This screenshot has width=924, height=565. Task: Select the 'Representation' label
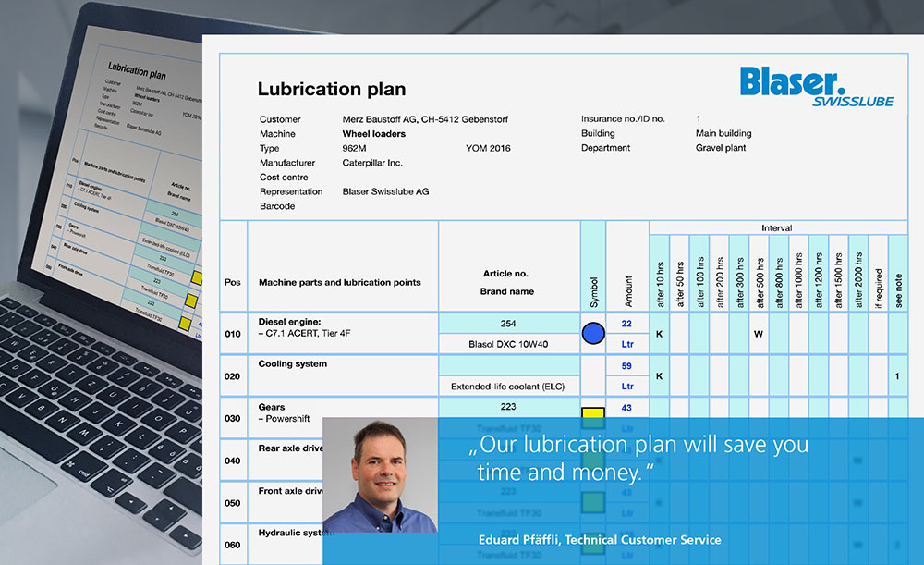[x=291, y=191]
